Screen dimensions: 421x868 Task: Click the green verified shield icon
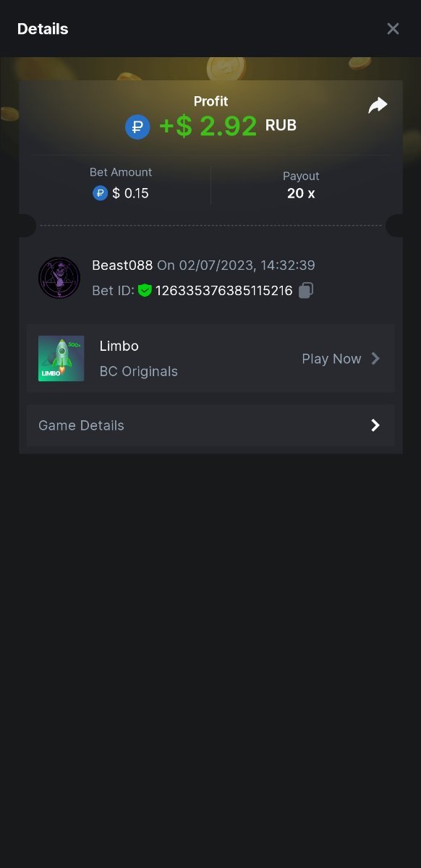coord(145,291)
